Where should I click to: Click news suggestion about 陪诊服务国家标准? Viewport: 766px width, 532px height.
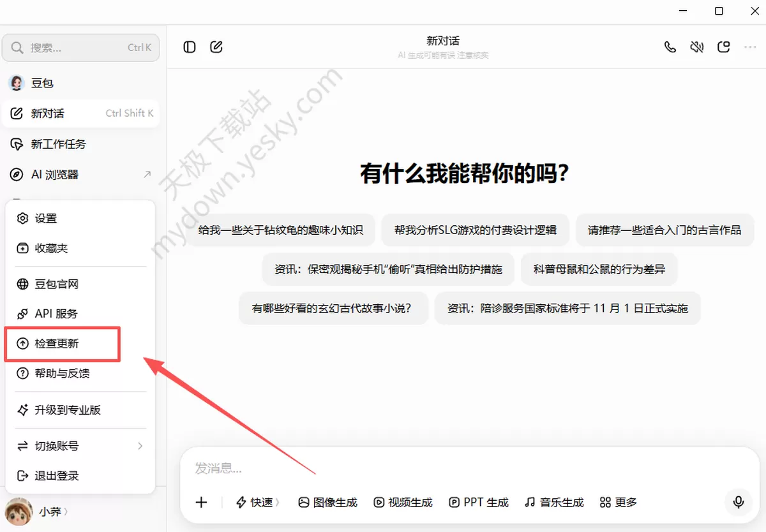pos(567,308)
